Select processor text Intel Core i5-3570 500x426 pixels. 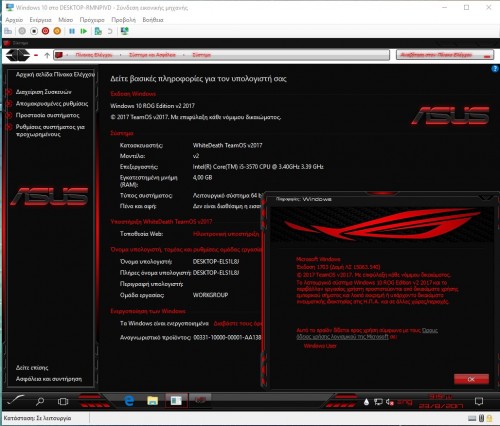[258, 167]
